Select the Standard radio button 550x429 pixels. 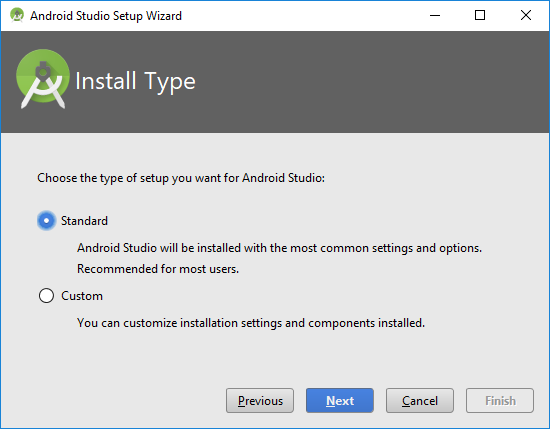click(x=46, y=221)
